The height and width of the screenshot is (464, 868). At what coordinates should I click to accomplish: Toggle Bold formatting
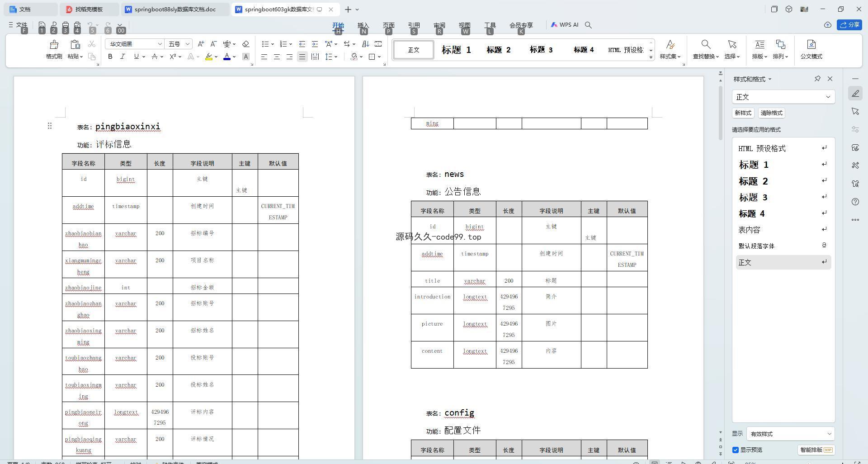coord(110,57)
